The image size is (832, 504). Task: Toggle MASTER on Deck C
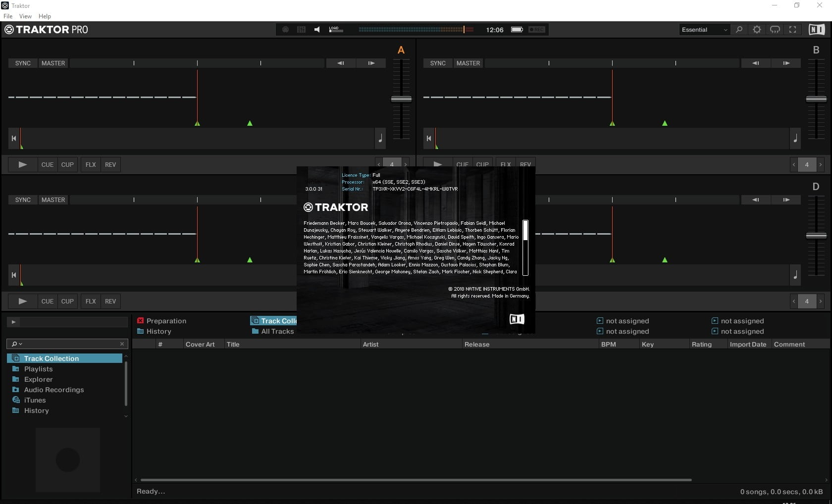point(53,200)
